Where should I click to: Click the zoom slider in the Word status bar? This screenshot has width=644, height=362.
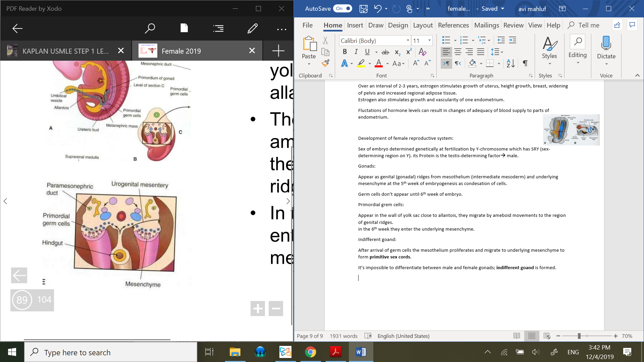click(579, 336)
